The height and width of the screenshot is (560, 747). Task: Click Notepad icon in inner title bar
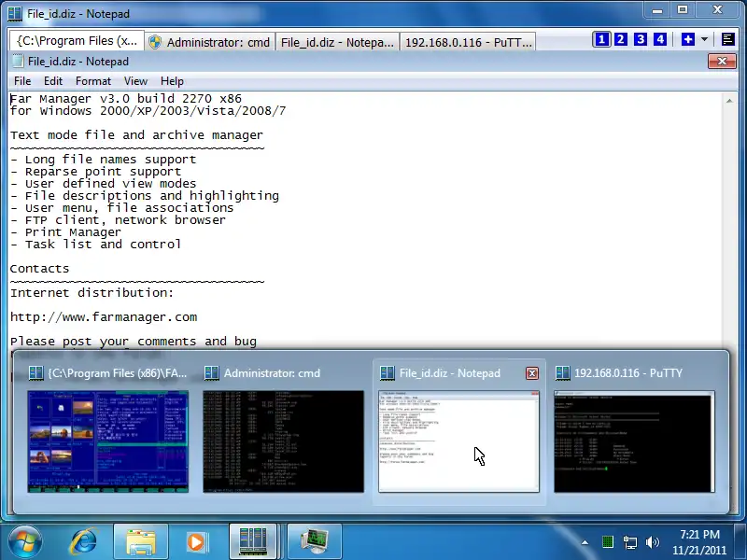[x=18, y=61]
